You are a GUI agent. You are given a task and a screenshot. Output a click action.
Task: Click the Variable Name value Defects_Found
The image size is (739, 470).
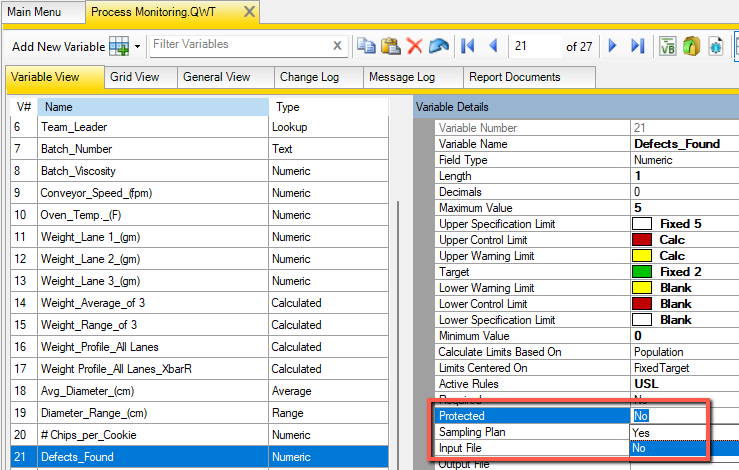point(677,144)
